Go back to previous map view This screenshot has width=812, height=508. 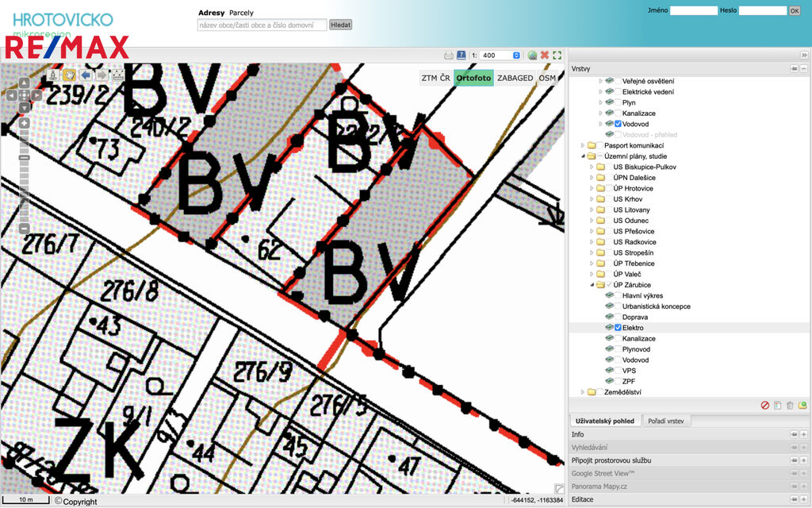(86, 75)
